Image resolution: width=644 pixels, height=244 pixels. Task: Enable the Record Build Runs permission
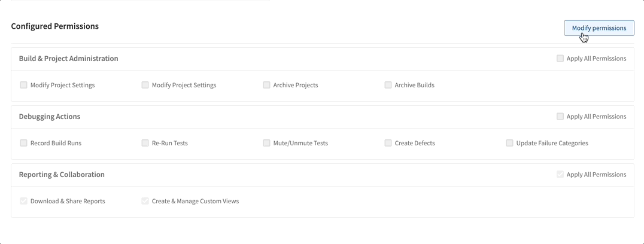pos(24,143)
